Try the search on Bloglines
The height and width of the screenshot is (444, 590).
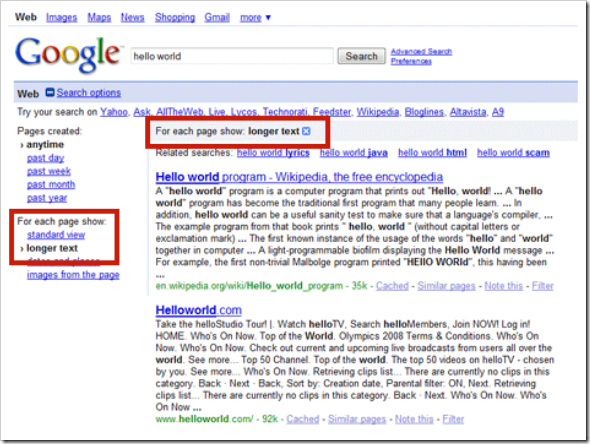pyautogui.click(x=424, y=112)
